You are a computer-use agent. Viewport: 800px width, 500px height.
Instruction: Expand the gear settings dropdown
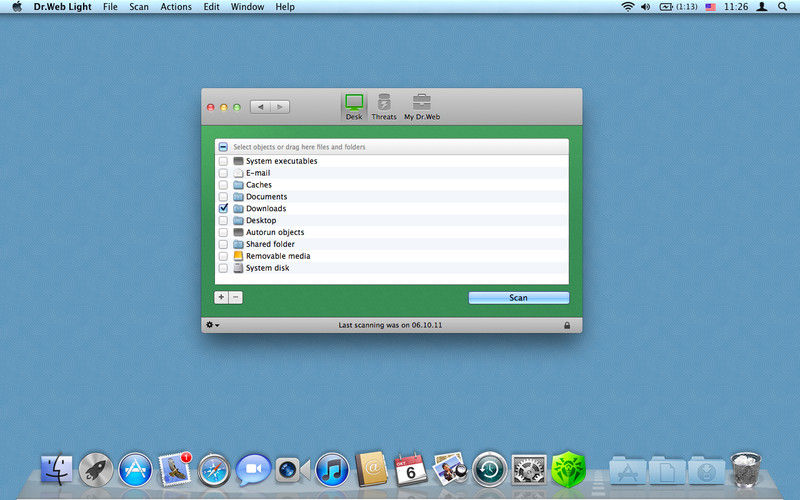212,325
